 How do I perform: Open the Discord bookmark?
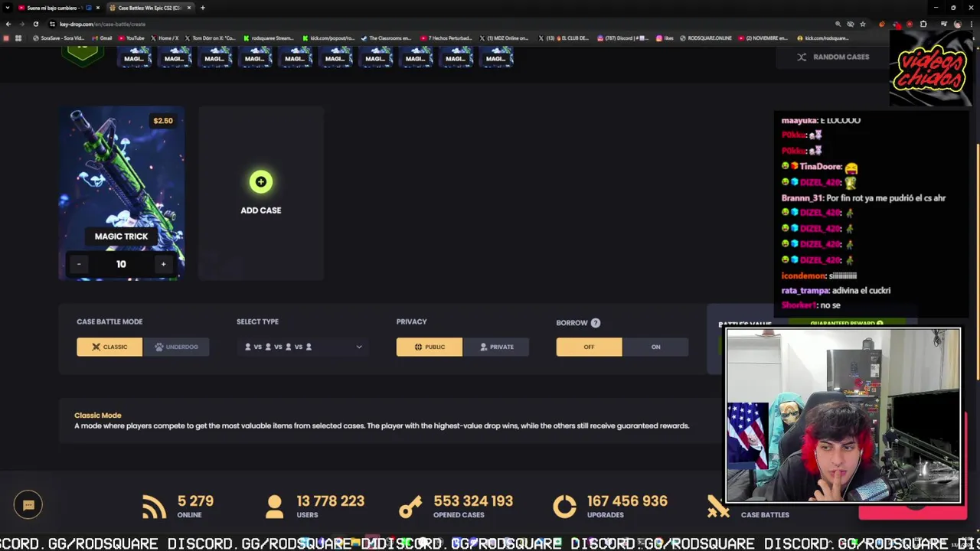pos(623,38)
